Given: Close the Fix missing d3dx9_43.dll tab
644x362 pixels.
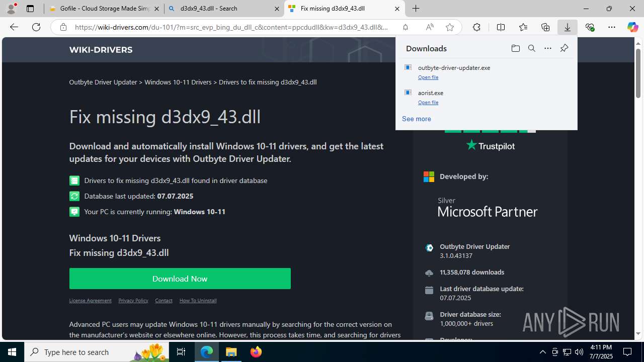Looking at the screenshot, I should [397, 9].
